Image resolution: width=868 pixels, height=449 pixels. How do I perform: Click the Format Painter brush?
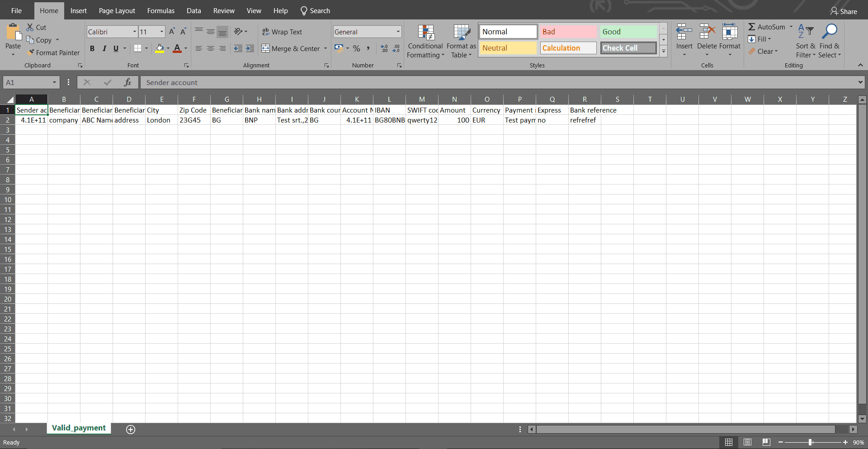30,52
